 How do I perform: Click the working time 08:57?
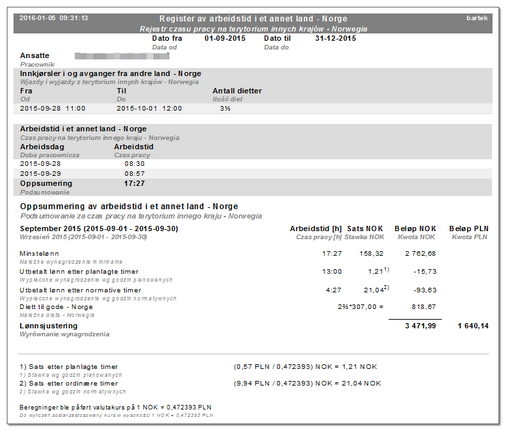tap(135, 174)
